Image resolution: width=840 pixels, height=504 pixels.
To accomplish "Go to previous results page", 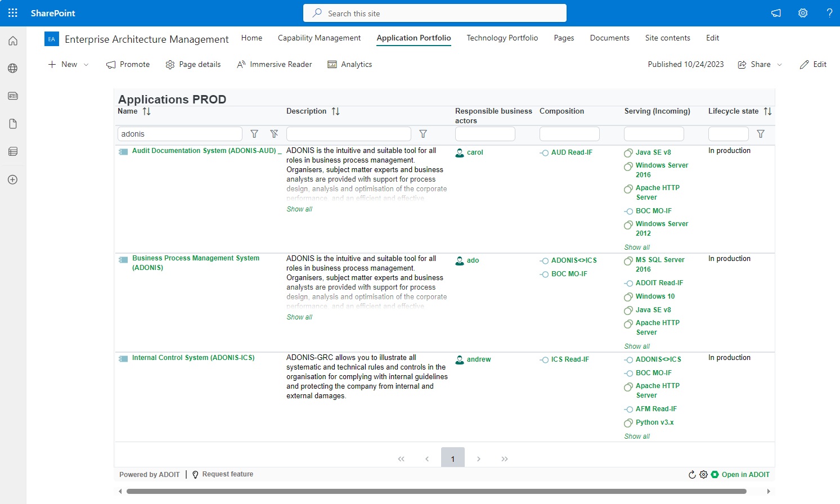I will tap(427, 459).
